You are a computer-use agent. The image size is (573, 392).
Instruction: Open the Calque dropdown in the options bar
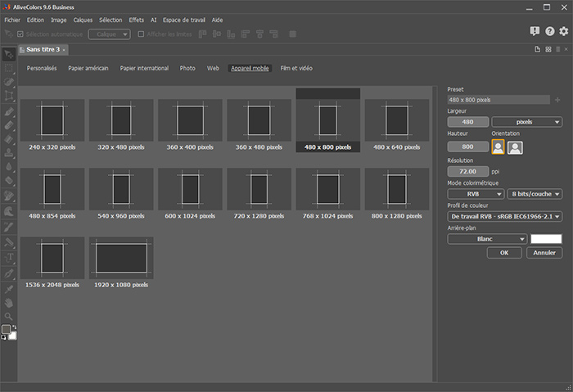(109, 34)
